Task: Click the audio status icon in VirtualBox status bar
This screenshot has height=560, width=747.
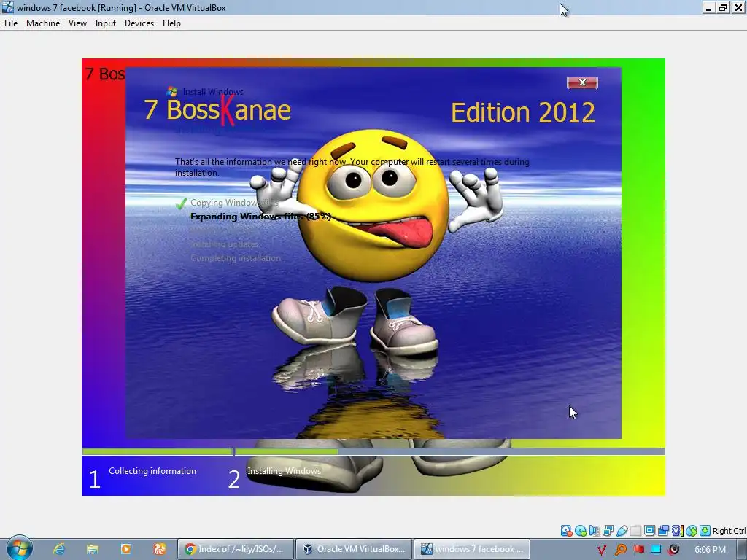Action: tap(594, 531)
